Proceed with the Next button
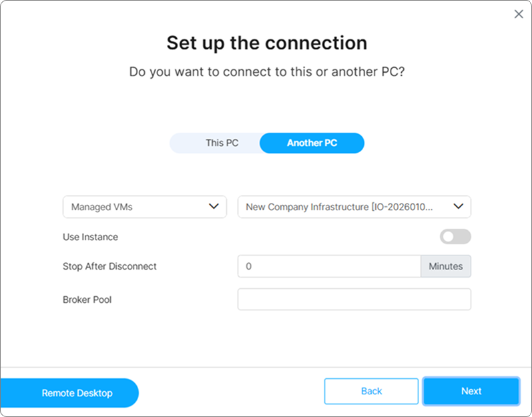Screen dimensions: 532x417 pos(471,392)
